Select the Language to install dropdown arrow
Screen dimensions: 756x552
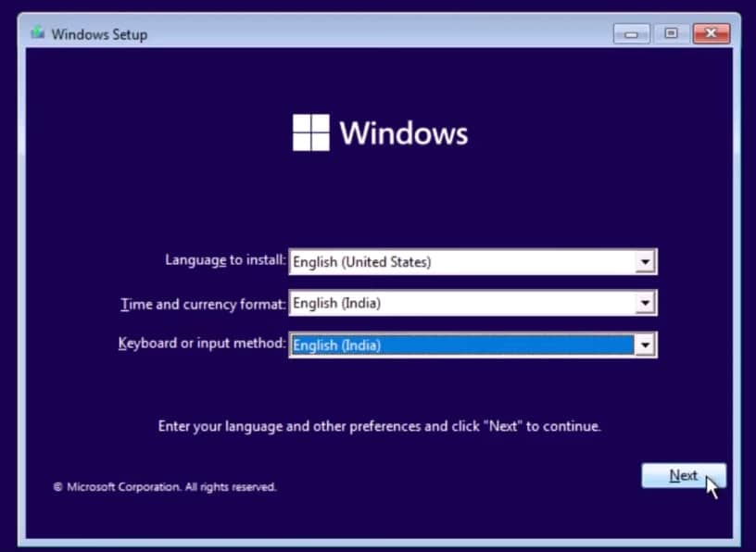coord(645,262)
